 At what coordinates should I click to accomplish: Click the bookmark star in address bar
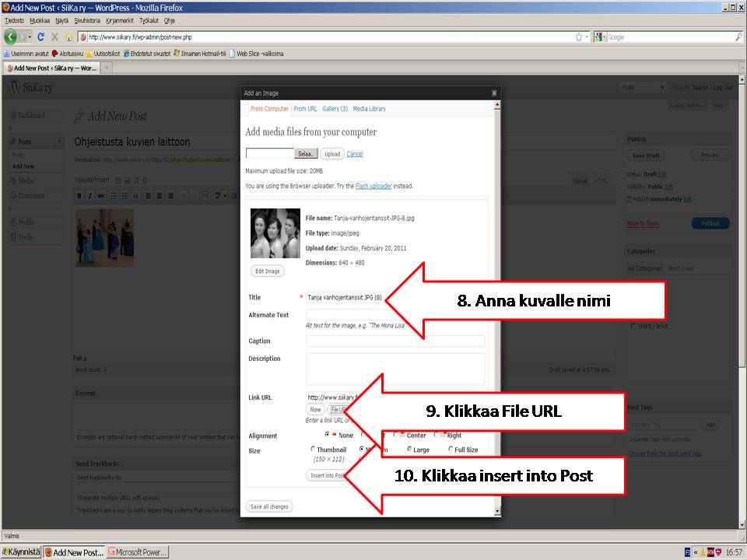[x=579, y=37]
